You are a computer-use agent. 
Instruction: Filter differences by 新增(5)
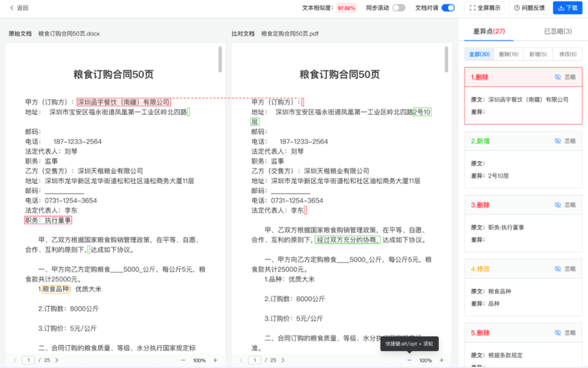(x=538, y=54)
